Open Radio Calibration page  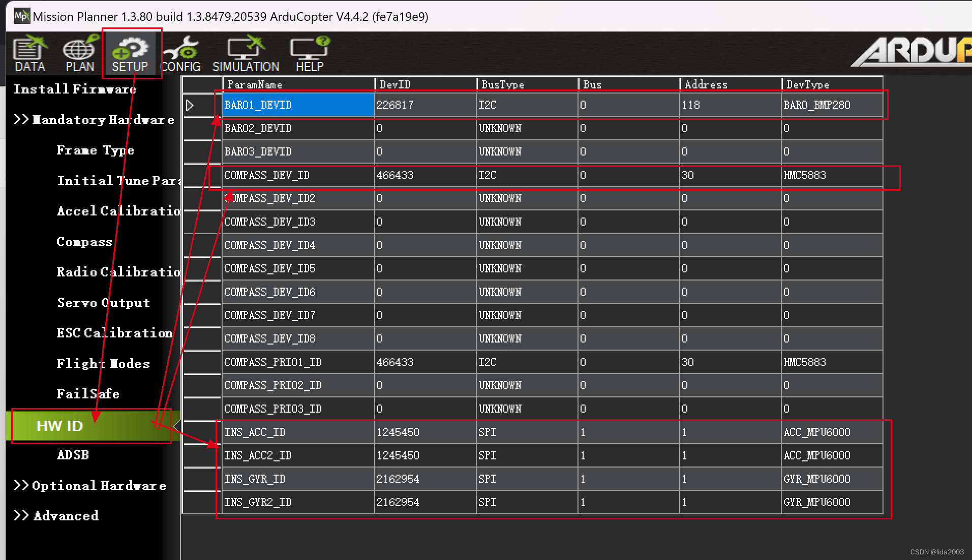coord(118,272)
